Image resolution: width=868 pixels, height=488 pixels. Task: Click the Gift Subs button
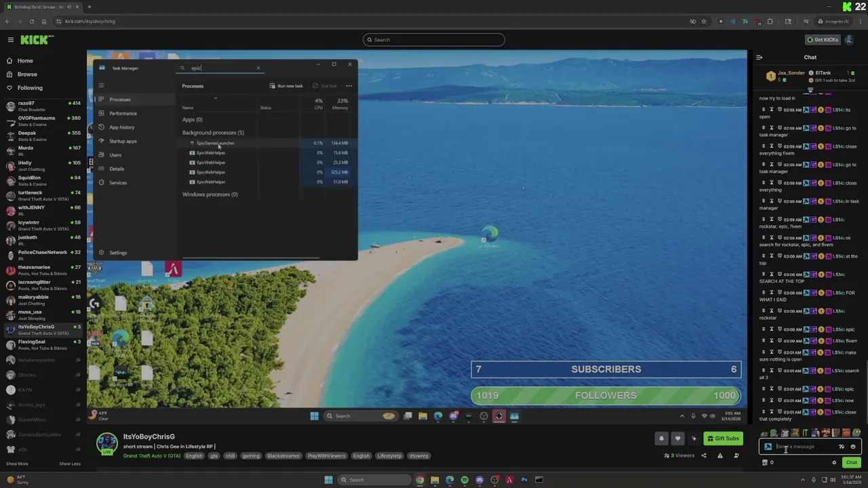[x=723, y=439]
